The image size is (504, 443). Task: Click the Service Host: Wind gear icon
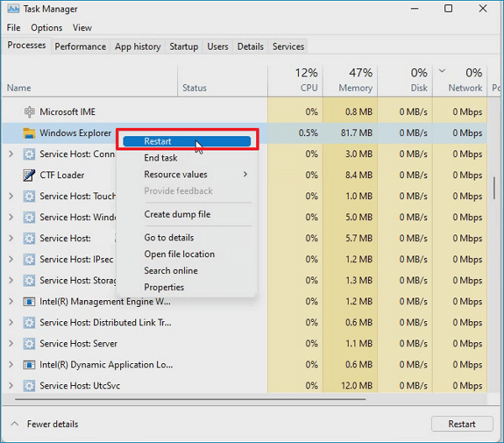pos(29,217)
